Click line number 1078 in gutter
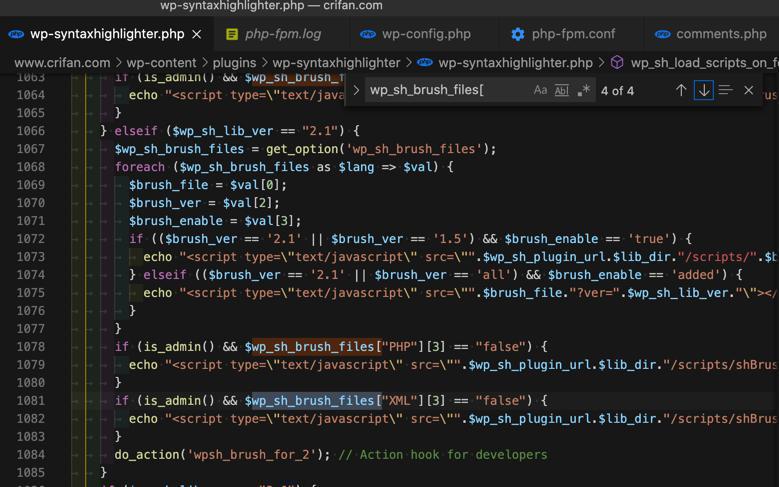The width and height of the screenshot is (779, 487). pos(31,347)
